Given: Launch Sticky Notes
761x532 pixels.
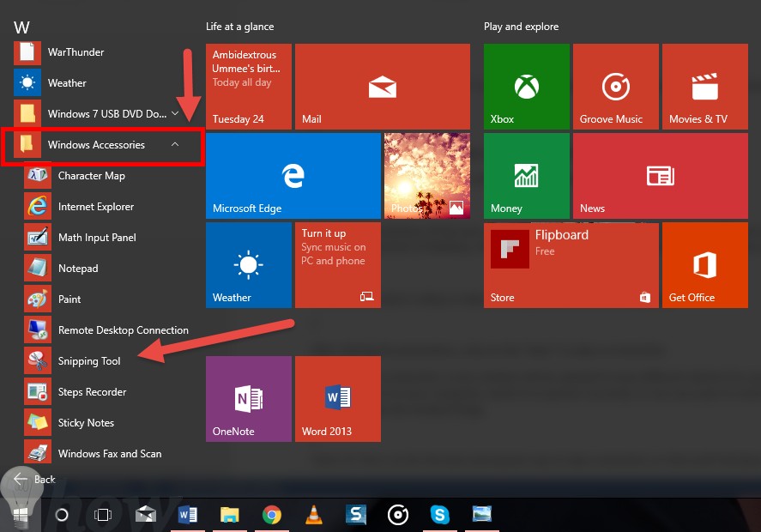Looking at the screenshot, I should point(84,422).
